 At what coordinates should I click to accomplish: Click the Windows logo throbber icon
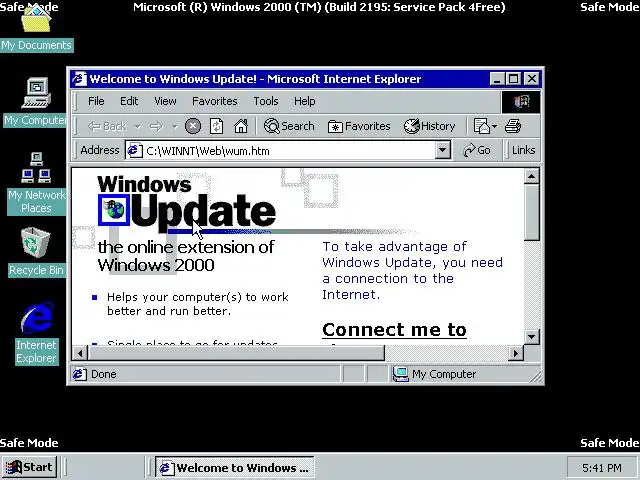[x=521, y=102]
